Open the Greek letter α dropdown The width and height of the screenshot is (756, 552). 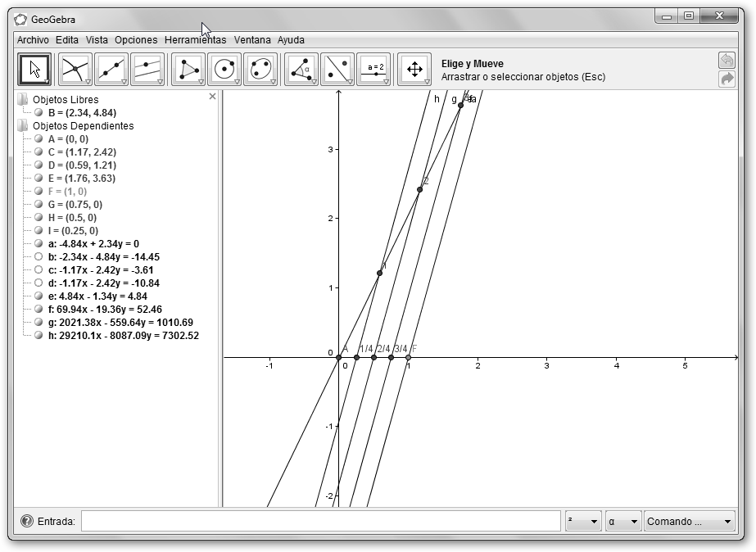(622, 522)
